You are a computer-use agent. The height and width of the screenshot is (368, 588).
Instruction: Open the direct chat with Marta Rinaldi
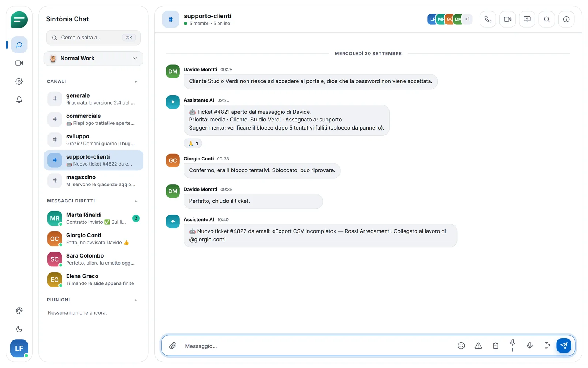click(x=93, y=218)
